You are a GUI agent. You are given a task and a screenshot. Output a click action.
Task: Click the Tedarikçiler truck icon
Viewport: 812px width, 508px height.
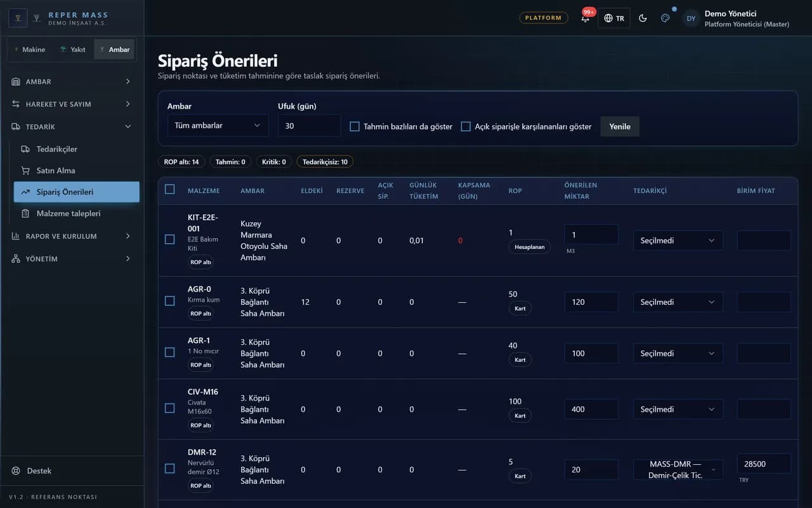[x=25, y=149]
